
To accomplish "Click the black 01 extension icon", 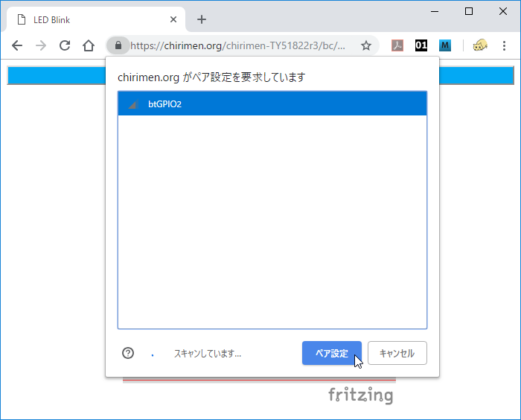I will pos(421,46).
